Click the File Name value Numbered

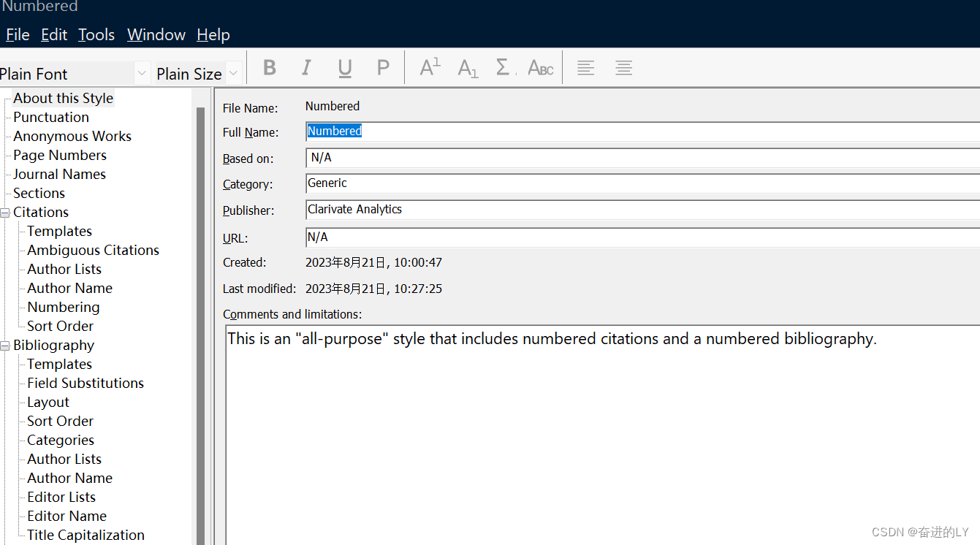pyautogui.click(x=333, y=106)
